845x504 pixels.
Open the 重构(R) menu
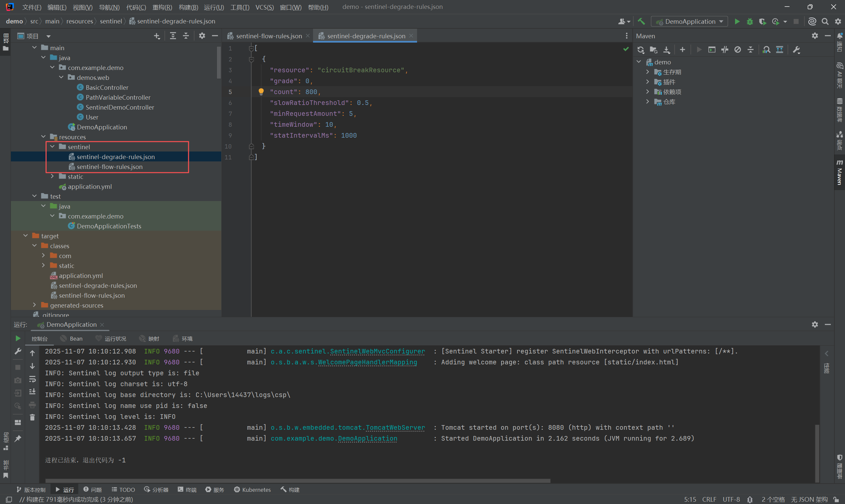tap(162, 7)
